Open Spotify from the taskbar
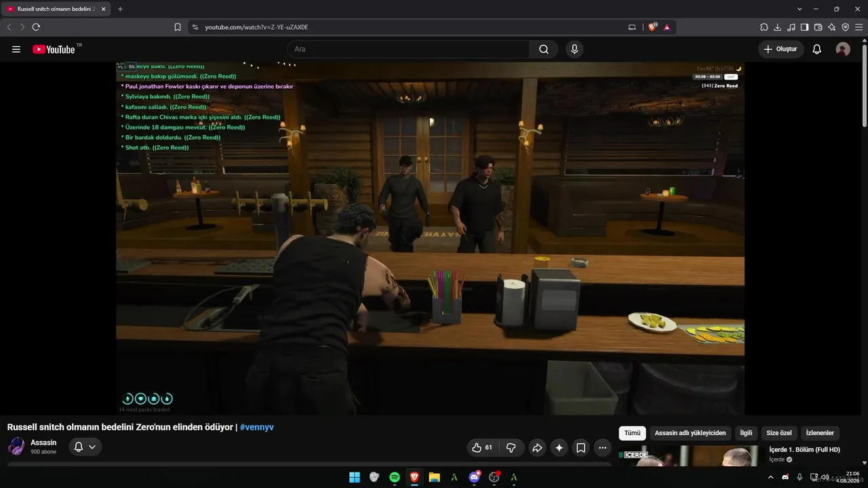 395,477
